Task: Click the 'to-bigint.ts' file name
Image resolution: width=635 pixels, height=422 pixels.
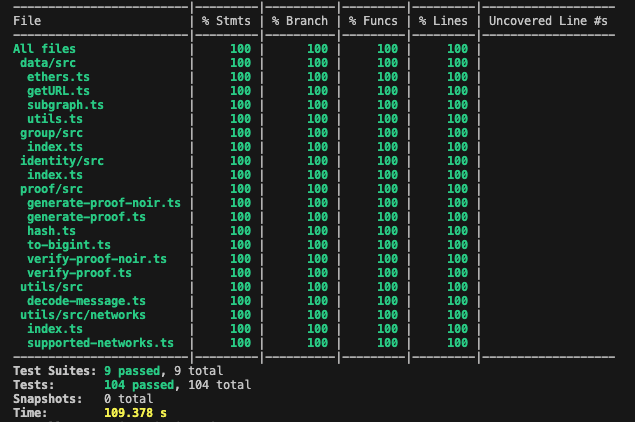Action: (69, 245)
